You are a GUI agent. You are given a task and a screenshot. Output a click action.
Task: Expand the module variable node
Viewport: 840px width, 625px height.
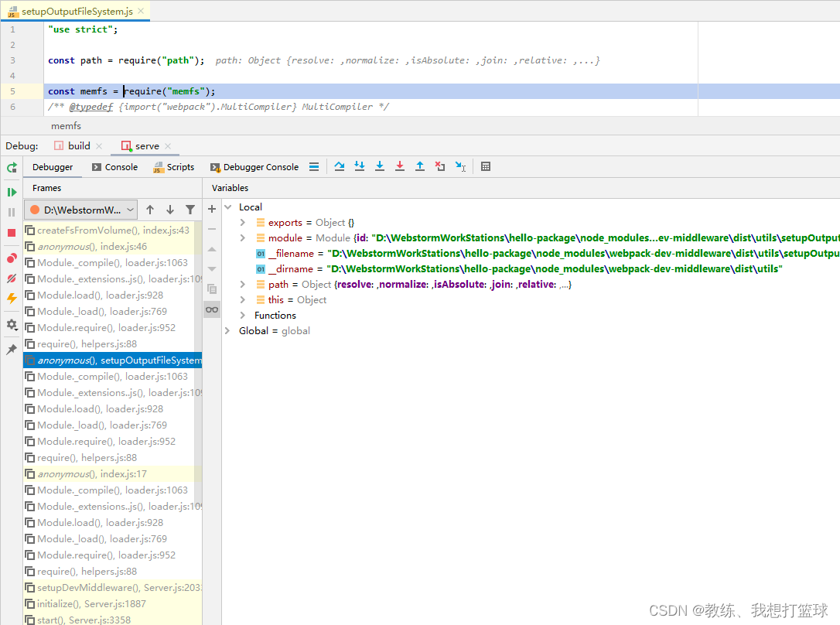(x=244, y=237)
